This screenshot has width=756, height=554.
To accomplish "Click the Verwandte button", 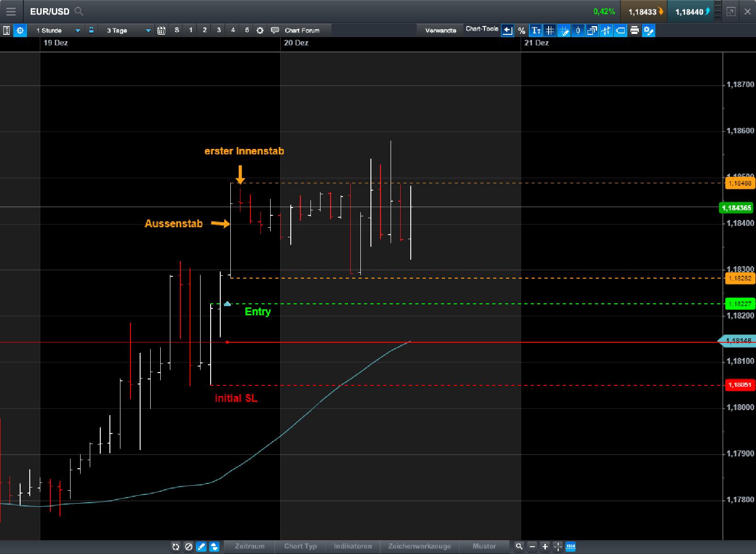I will pyautogui.click(x=440, y=30).
